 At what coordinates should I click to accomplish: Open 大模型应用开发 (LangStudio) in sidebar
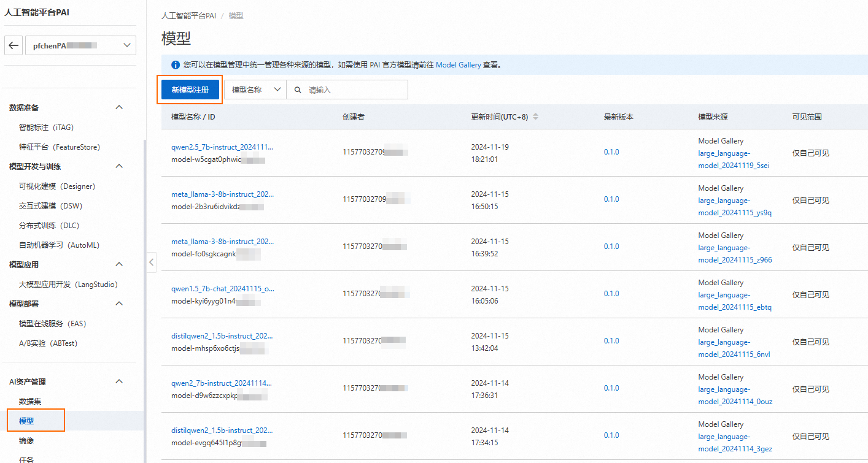68,285
